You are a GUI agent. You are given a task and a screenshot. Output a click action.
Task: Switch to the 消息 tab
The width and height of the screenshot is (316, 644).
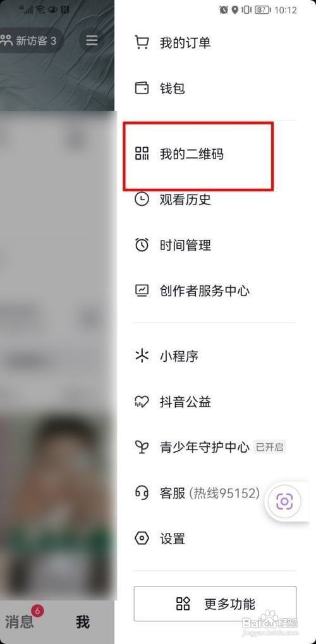point(20,622)
